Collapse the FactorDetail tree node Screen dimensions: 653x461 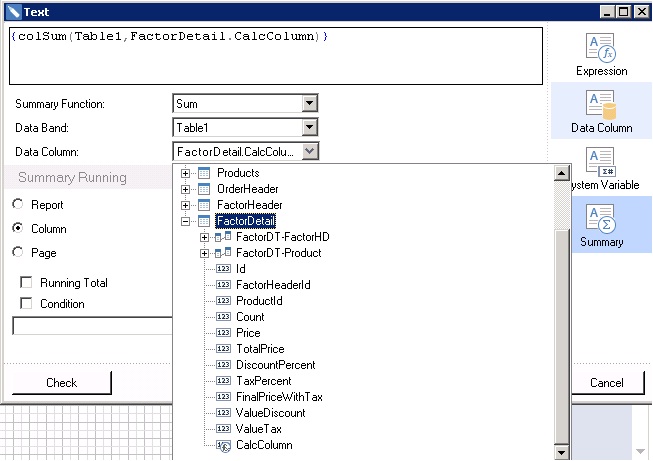click(x=185, y=221)
